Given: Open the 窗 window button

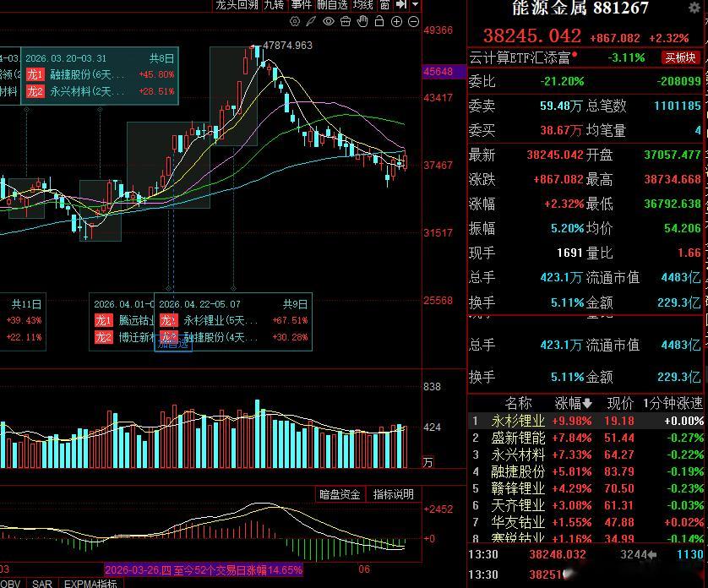Looking at the screenshot, I should click(x=384, y=4).
